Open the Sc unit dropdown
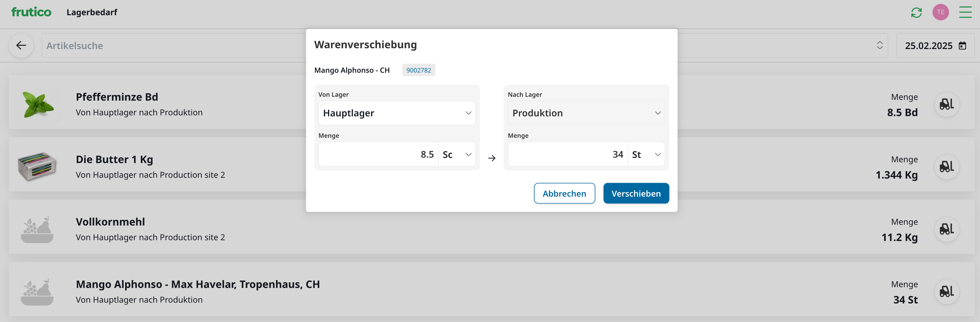 point(456,155)
